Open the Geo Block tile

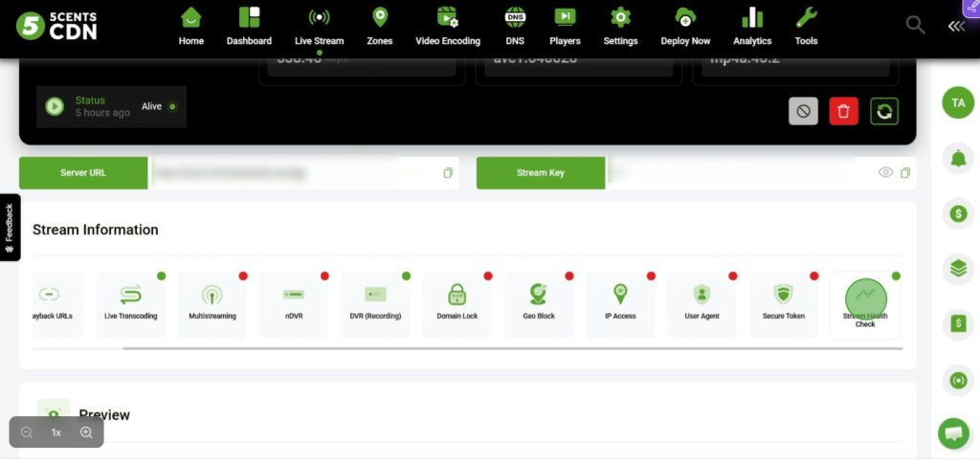click(x=539, y=303)
